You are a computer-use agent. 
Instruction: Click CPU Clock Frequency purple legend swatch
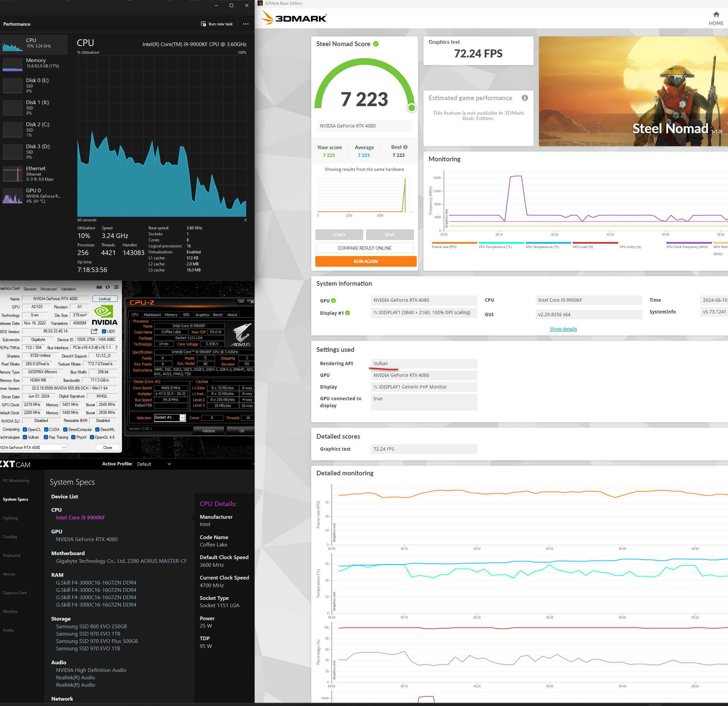click(689, 243)
